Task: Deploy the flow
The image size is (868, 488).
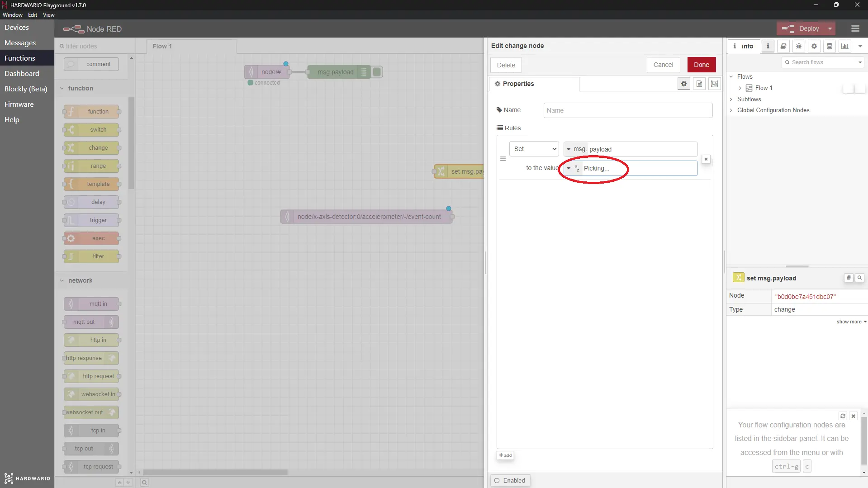Action: click(x=801, y=28)
